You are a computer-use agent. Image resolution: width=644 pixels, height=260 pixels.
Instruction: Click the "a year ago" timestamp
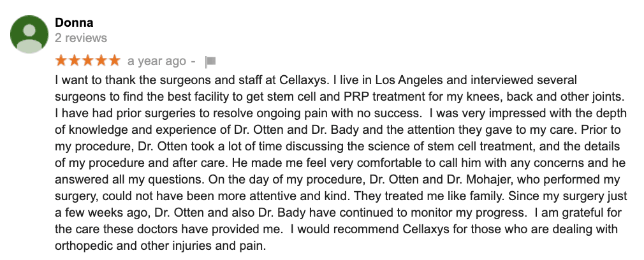(x=157, y=61)
